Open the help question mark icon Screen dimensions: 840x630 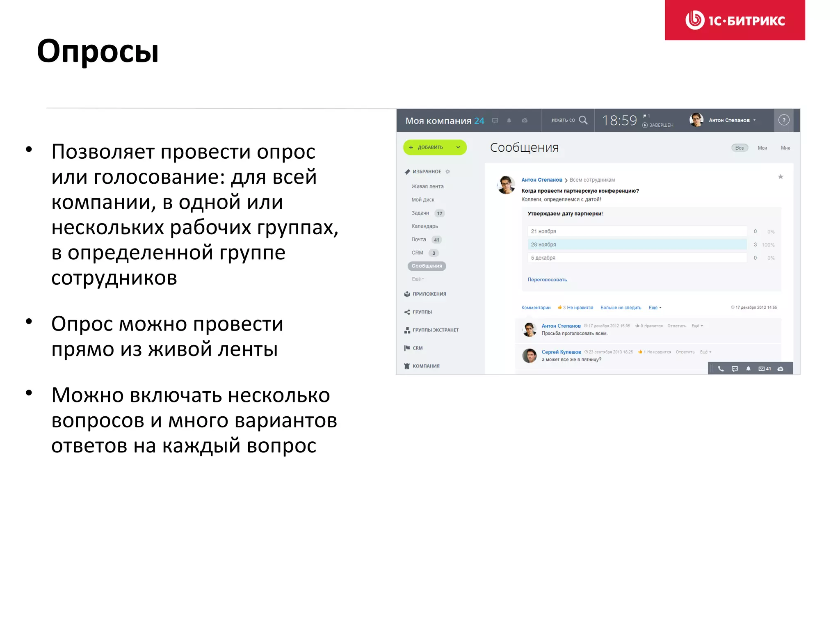click(x=784, y=120)
